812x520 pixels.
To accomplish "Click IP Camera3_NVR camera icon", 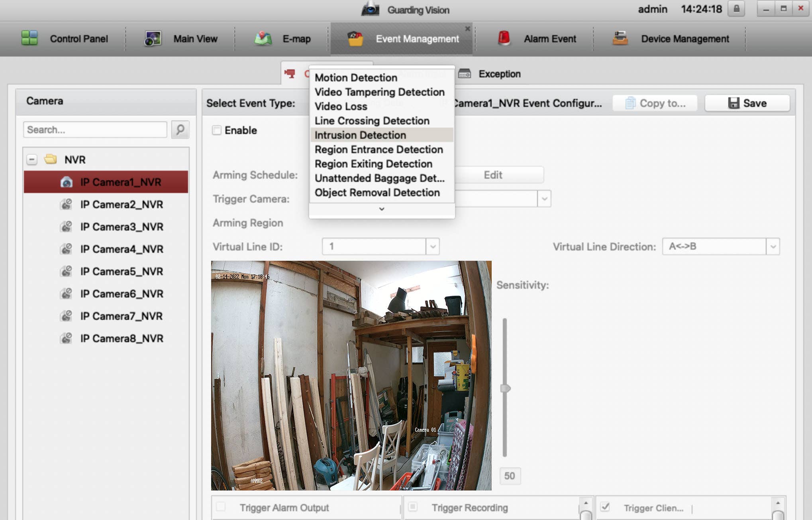I will pyautogui.click(x=66, y=227).
